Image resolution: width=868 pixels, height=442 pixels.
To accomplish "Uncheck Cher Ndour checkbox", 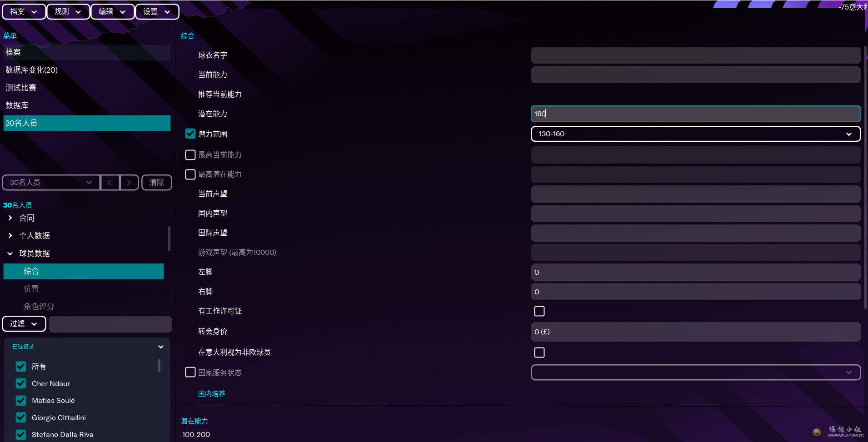I will pyautogui.click(x=21, y=383).
